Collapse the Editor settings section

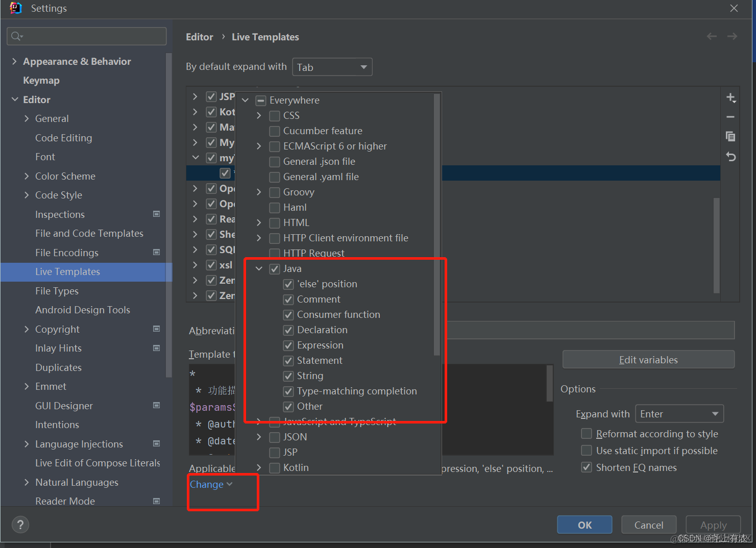[x=14, y=99]
